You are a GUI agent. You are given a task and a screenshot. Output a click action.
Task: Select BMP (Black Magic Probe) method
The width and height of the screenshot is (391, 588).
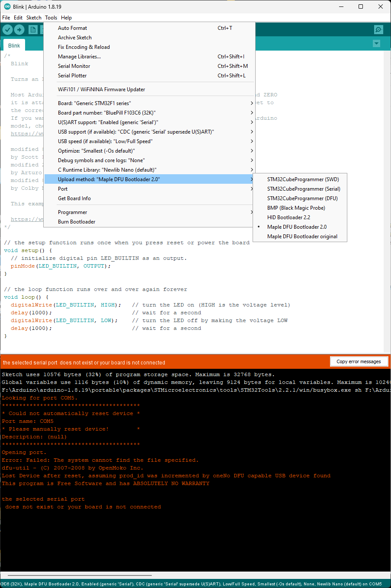[300, 208]
